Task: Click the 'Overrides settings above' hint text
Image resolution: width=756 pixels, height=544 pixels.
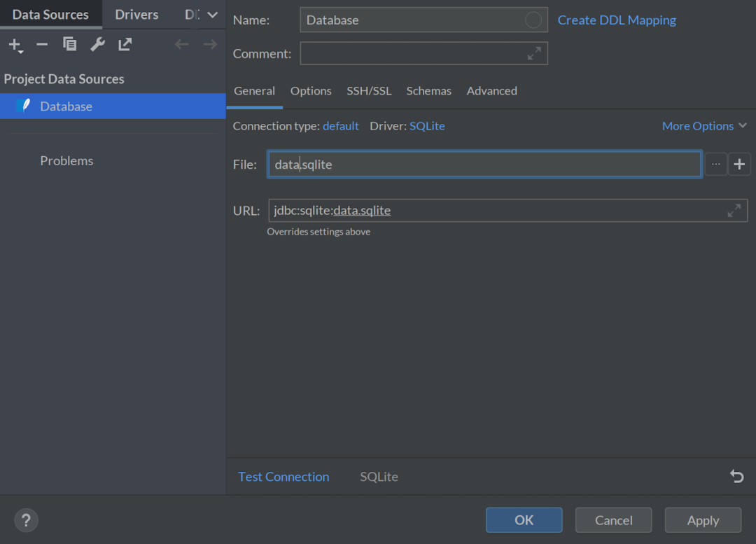Action: click(318, 232)
